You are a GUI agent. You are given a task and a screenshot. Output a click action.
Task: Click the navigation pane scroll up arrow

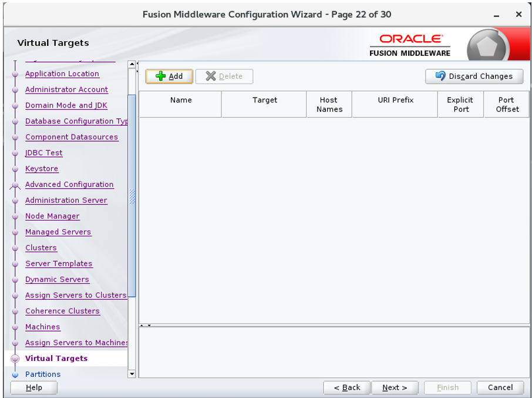tap(132, 64)
